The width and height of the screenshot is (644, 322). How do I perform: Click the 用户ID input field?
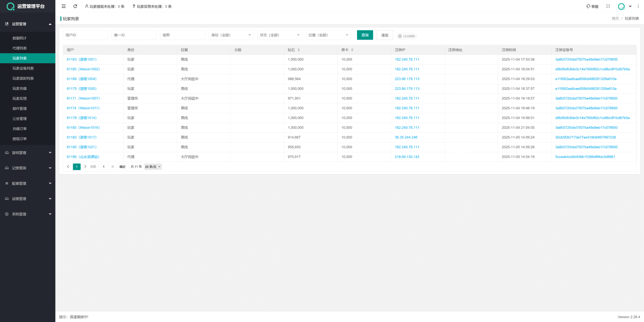pos(85,35)
